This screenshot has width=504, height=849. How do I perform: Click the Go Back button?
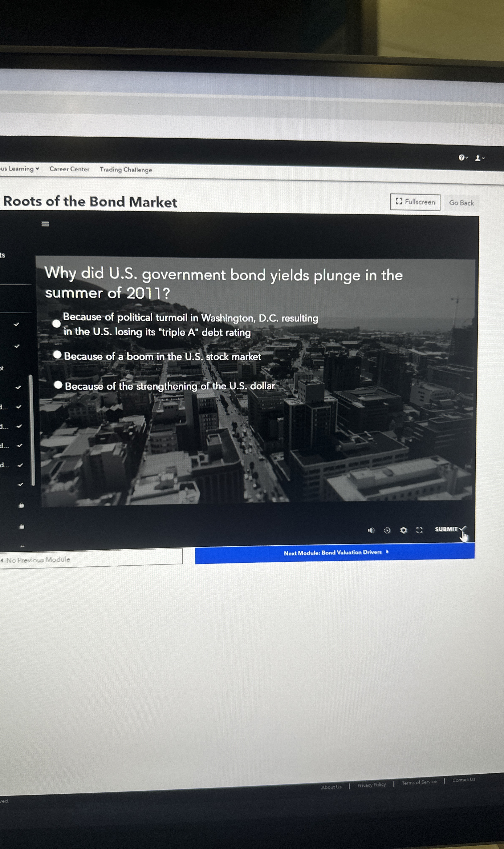point(461,203)
